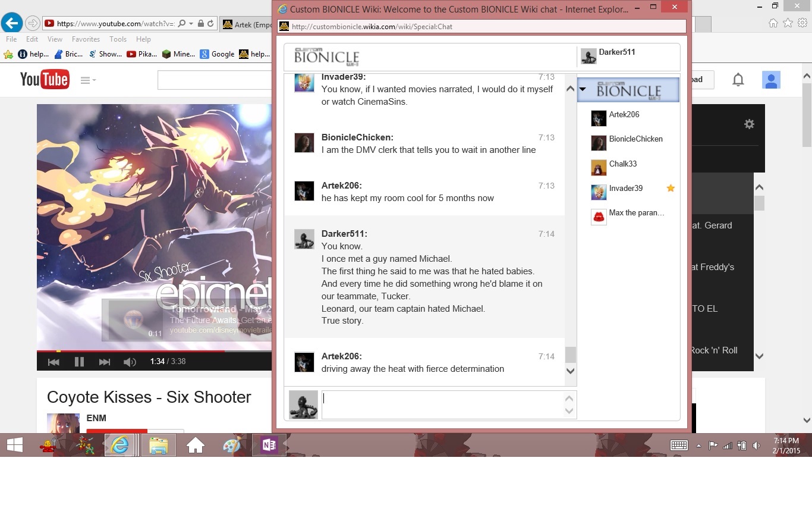The width and height of the screenshot is (812, 514).
Task: Click the YouTube logo
Action: [45, 79]
